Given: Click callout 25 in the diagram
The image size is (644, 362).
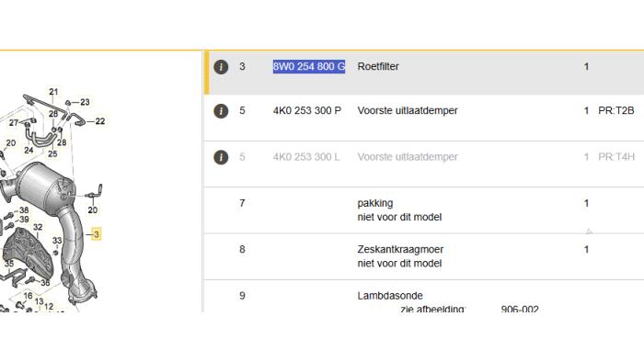Looking at the screenshot, I should (x=52, y=154).
